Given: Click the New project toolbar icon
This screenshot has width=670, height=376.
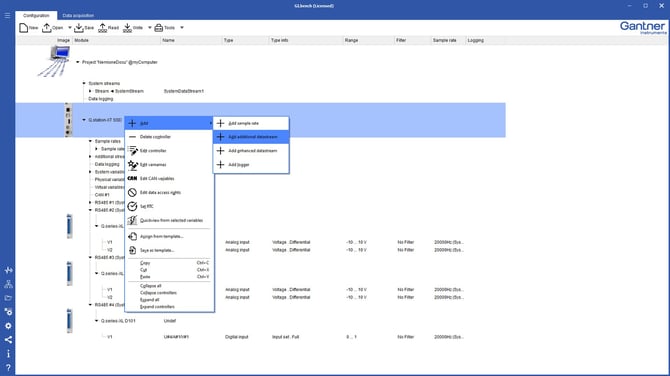Looking at the screenshot, I should coord(24,28).
